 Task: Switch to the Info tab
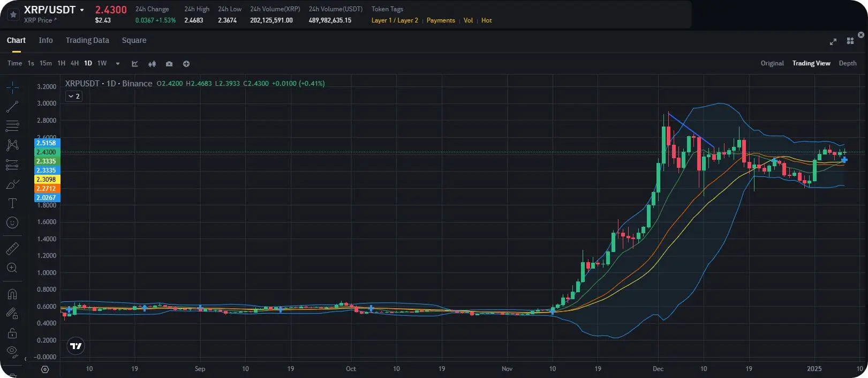click(46, 40)
